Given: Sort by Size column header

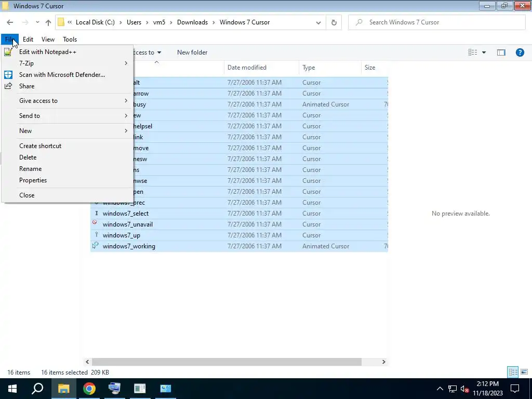Looking at the screenshot, I should (375, 68).
